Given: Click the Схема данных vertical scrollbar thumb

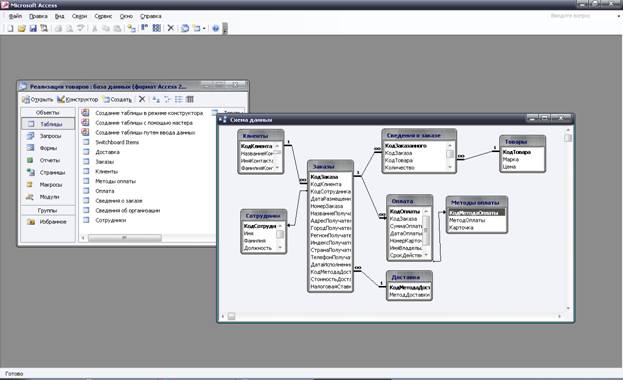Looking at the screenshot, I should pos(568,138).
